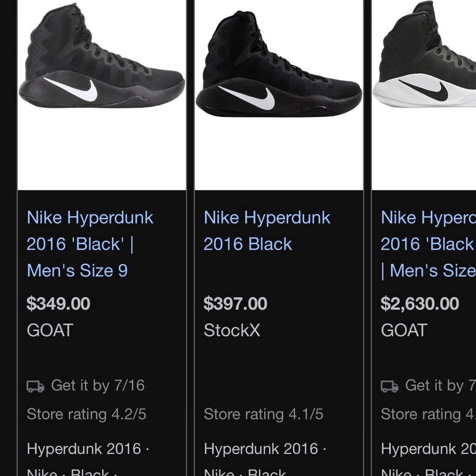
Task: Click 'Store rating 4.1/5' on the StockX card
Action: (263, 414)
